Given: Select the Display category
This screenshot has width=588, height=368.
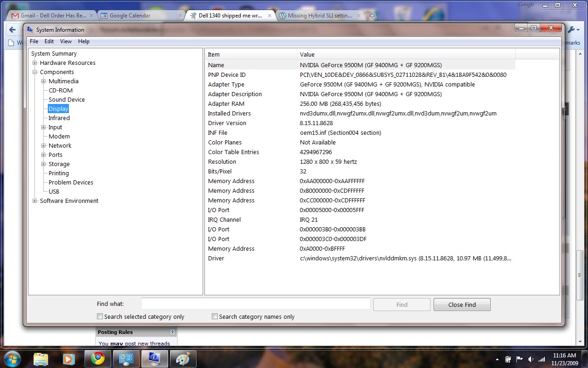Looking at the screenshot, I should (x=58, y=109).
